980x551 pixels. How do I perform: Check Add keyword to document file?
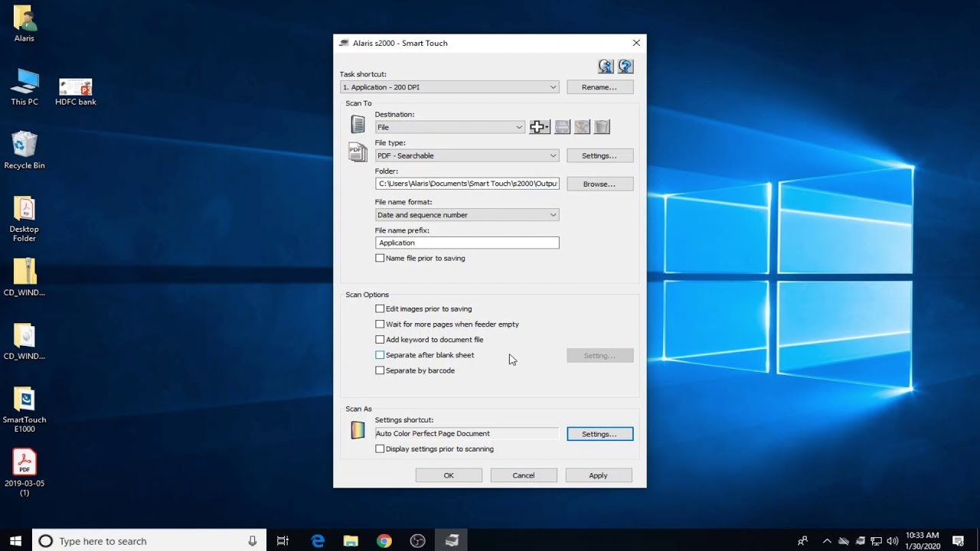380,339
